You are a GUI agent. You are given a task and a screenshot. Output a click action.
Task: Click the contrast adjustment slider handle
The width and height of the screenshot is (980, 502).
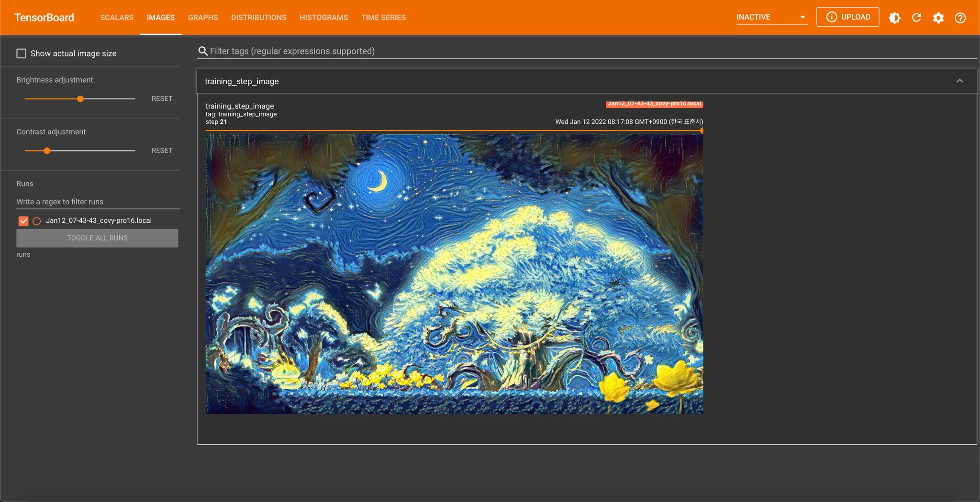tap(47, 151)
